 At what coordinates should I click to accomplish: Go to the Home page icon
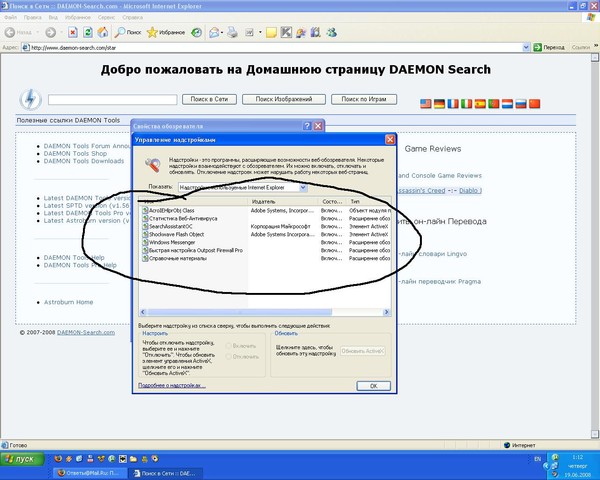click(x=103, y=33)
